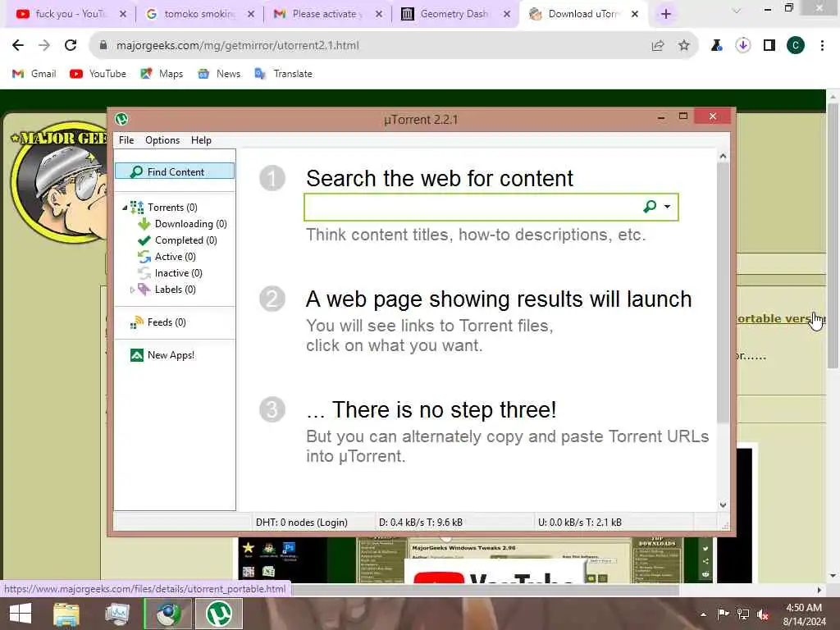
Task: Open the Options menu in µTorrent
Action: coord(162,140)
